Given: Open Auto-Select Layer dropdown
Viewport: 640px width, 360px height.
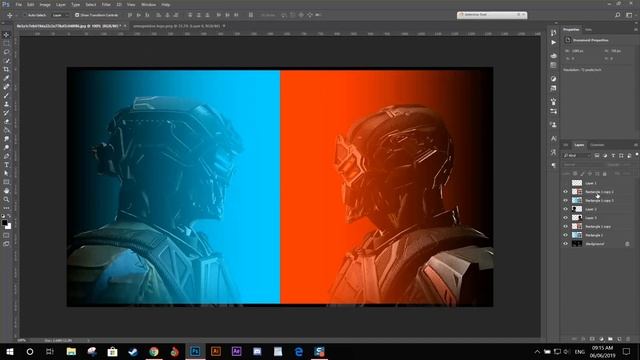Looking at the screenshot, I should point(60,15).
